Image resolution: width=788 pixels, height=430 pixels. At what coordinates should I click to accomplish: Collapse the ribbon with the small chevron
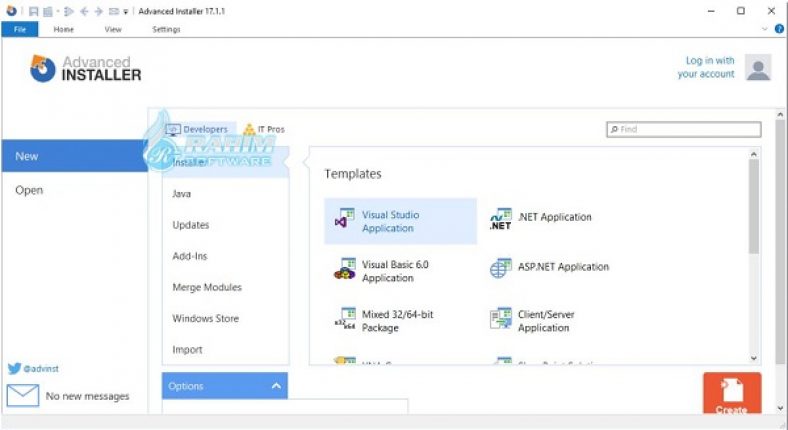coord(765,29)
